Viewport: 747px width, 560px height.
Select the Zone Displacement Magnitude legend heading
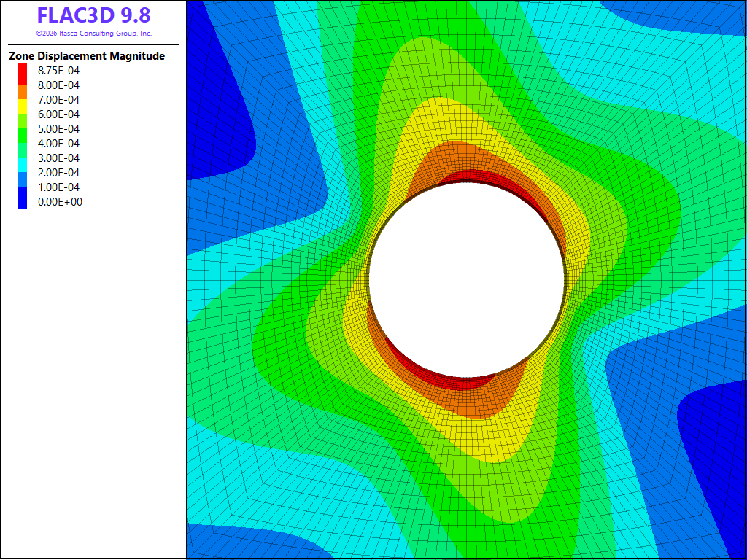tap(87, 56)
